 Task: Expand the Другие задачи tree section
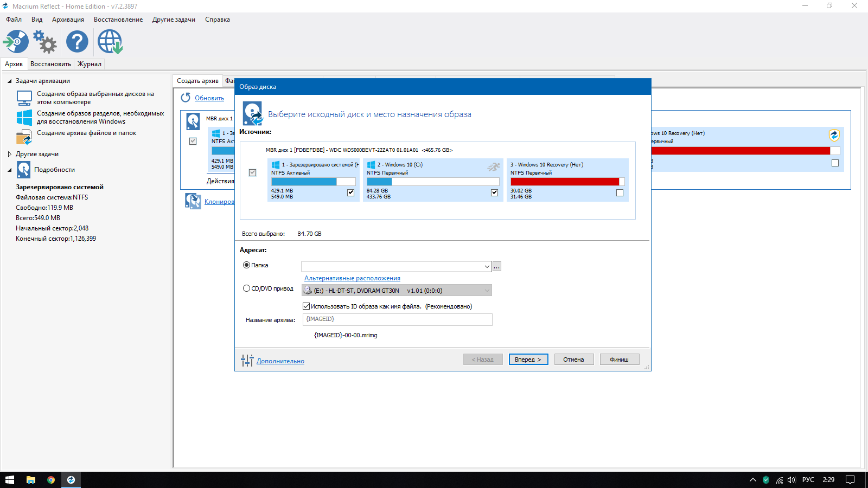tap(10, 154)
